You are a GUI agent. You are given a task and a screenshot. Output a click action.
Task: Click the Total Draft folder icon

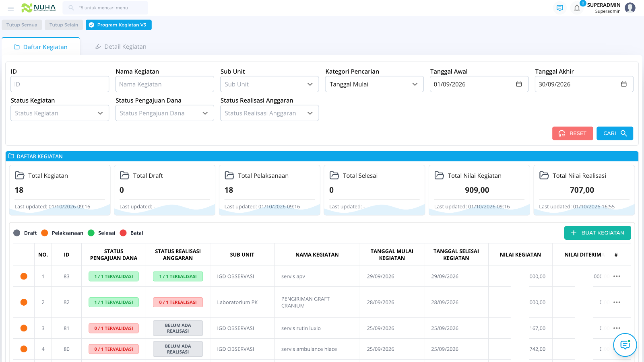(x=125, y=175)
